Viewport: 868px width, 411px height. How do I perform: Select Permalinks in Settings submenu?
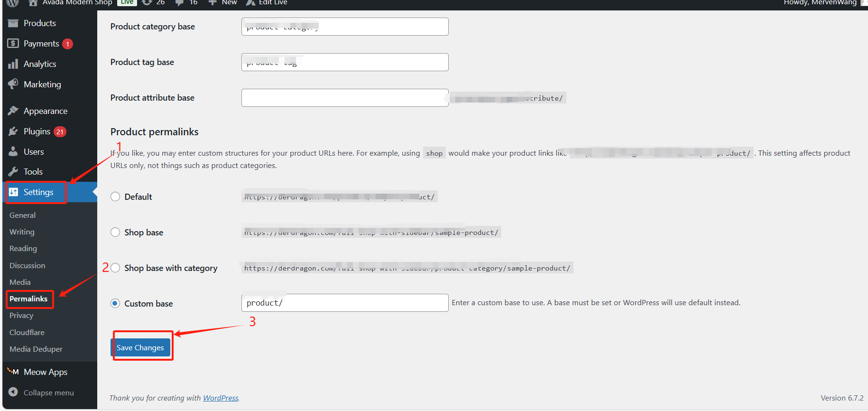(28, 299)
